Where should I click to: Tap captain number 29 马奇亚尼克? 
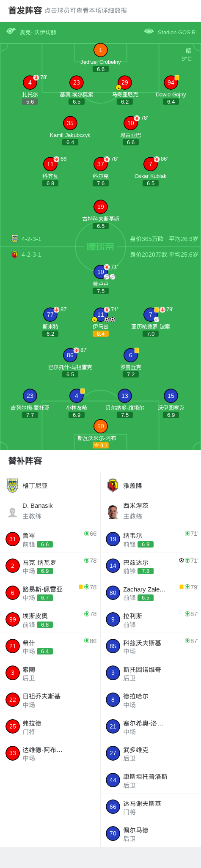[124, 82]
